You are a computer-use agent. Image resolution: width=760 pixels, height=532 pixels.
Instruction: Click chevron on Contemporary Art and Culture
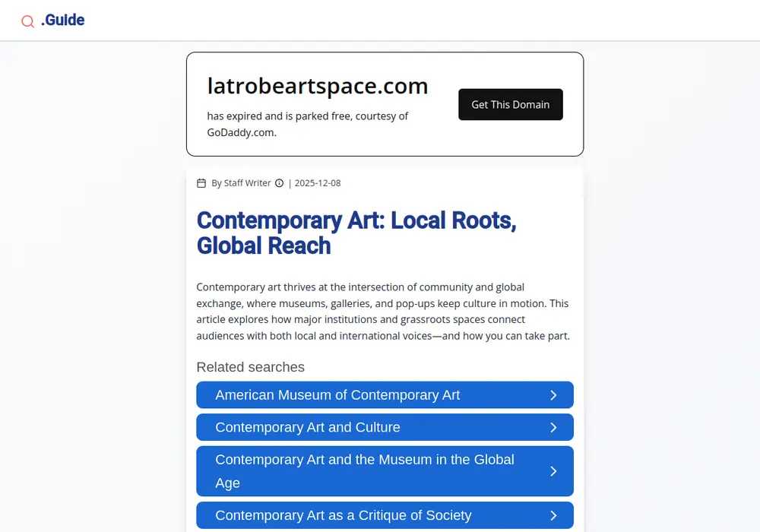pyautogui.click(x=553, y=427)
